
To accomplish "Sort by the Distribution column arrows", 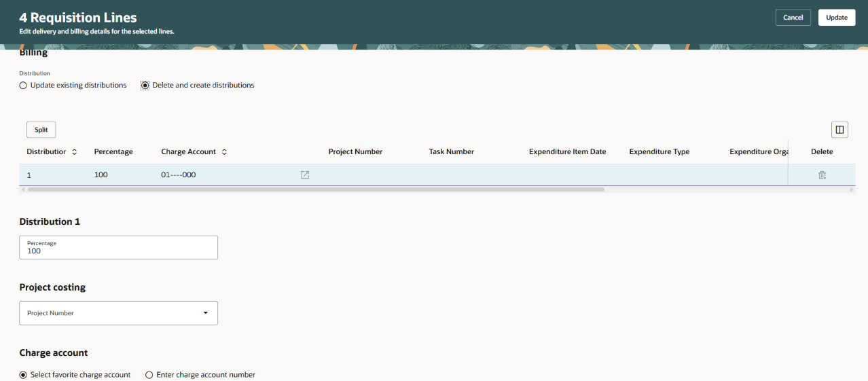I will coord(74,152).
